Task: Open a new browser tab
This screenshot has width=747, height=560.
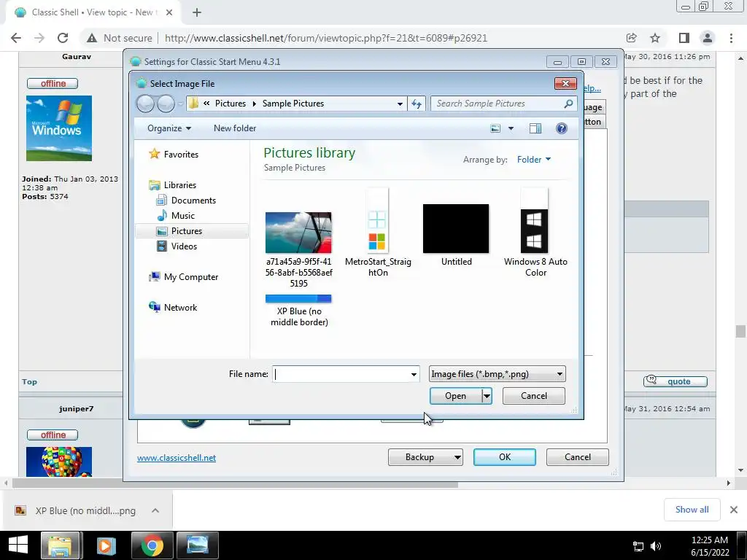Action: pyautogui.click(x=197, y=12)
